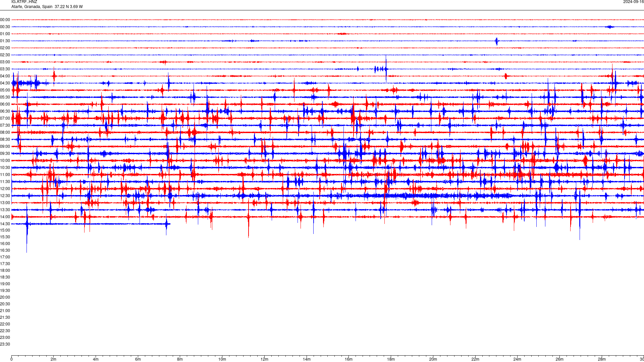Select the 21:00 time row label
This screenshot has width=644, height=362.
pos(5,311)
